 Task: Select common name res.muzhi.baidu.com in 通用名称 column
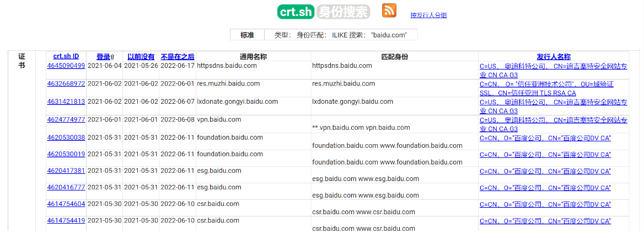[228, 83]
